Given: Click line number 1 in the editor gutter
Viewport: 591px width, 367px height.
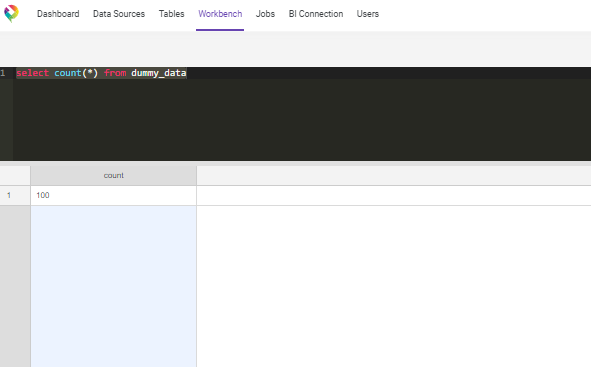Looking at the screenshot, I should [3, 73].
